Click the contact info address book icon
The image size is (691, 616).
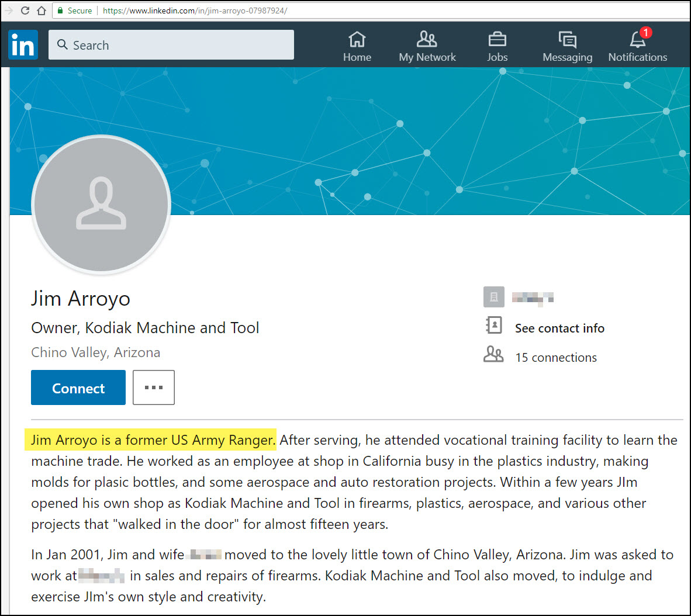[494, 325]
